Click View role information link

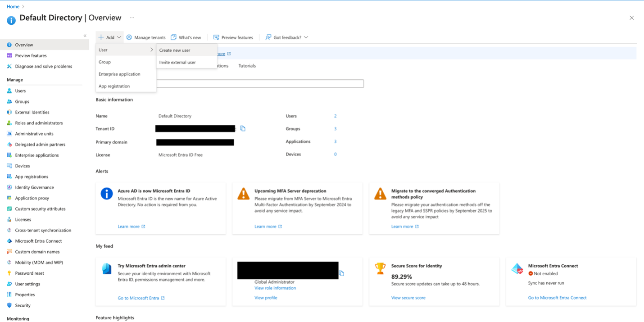pos(275,288)
